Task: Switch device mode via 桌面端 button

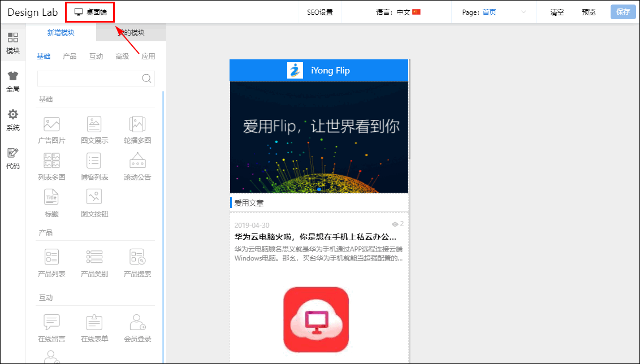Action: point(90,12)
